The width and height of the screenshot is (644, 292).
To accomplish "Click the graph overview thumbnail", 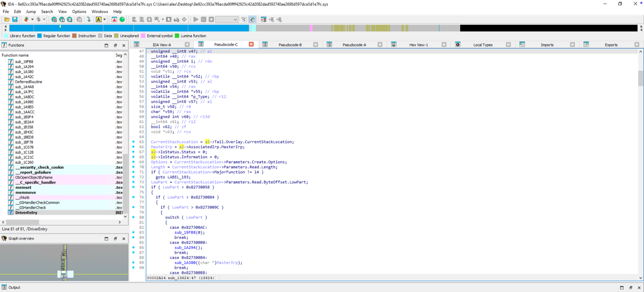I will [x=64, y=262].
